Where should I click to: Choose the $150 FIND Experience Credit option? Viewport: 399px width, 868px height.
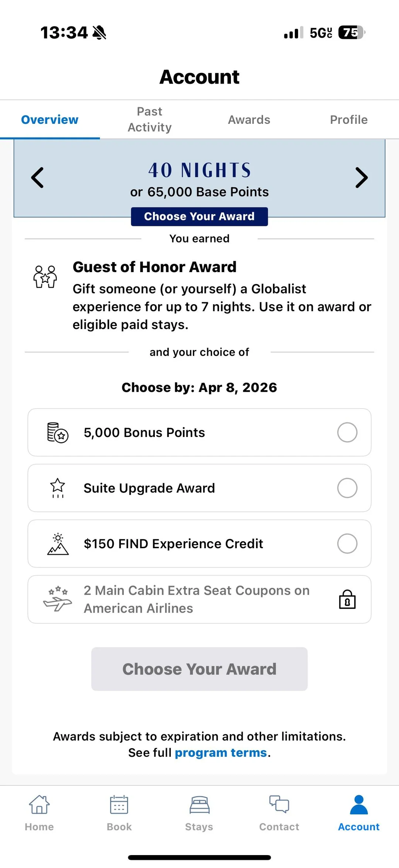click(x=347, y=544)
